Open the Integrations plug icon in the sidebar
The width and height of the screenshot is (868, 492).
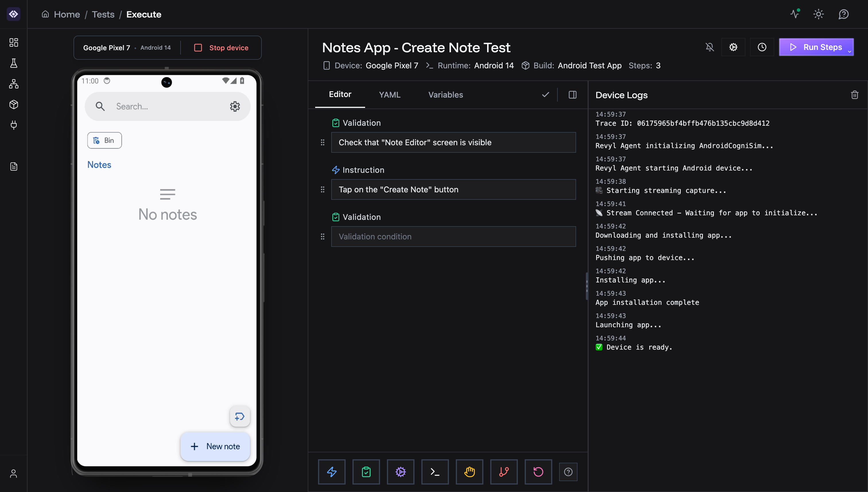point(13,125)
